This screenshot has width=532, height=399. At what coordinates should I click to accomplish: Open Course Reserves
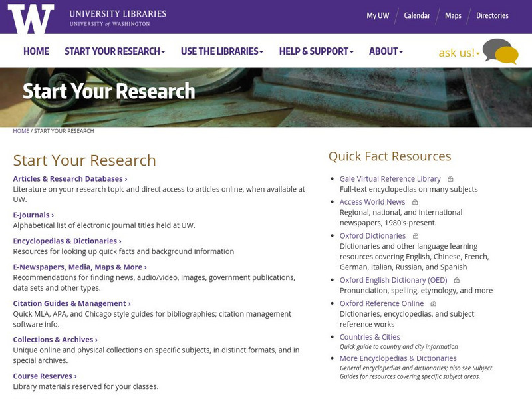click(45, 376)
